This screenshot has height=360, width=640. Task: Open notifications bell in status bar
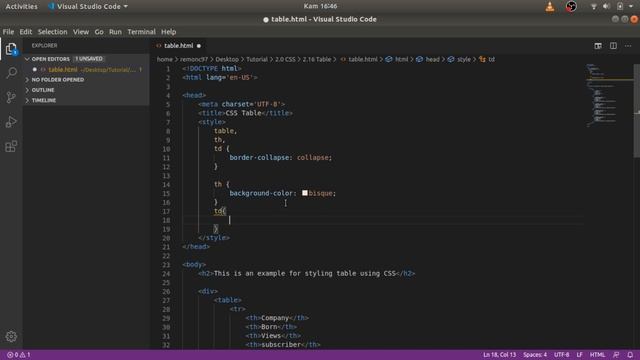coord(630,355)
